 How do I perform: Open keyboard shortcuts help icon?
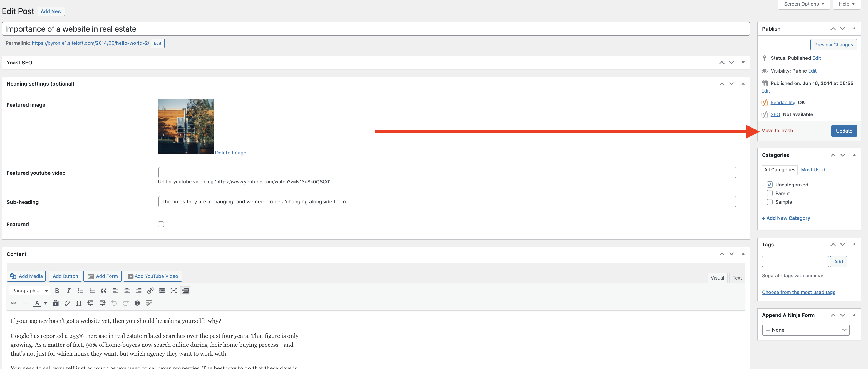tap(137, 303)
